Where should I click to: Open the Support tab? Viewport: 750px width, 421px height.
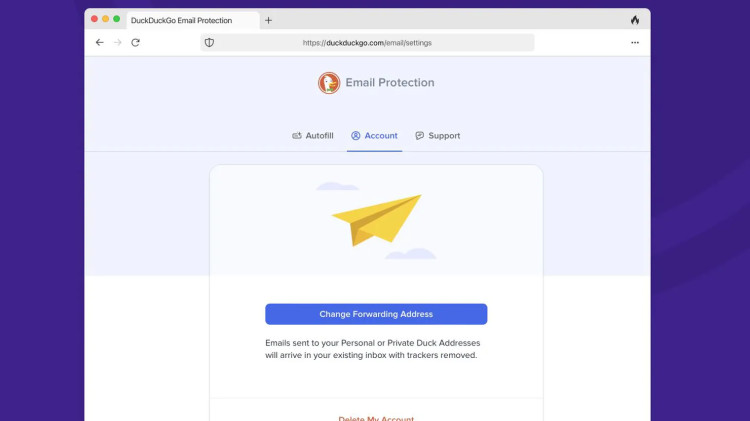(438, 136)
